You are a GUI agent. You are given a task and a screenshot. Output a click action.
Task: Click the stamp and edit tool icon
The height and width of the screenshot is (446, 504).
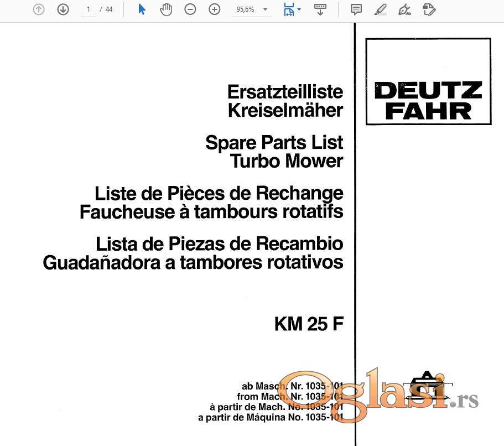(429, 9)
